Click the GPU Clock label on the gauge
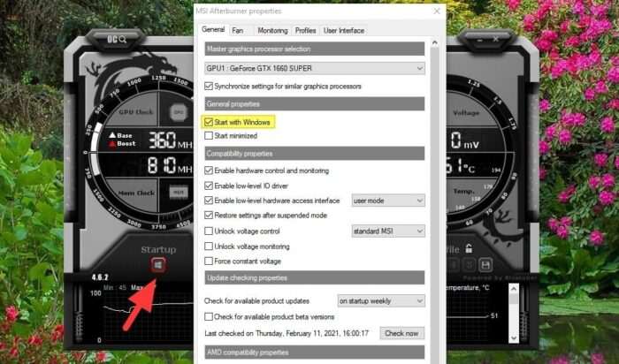This screenshot has height=364, width=619. [x=135, y=111]
